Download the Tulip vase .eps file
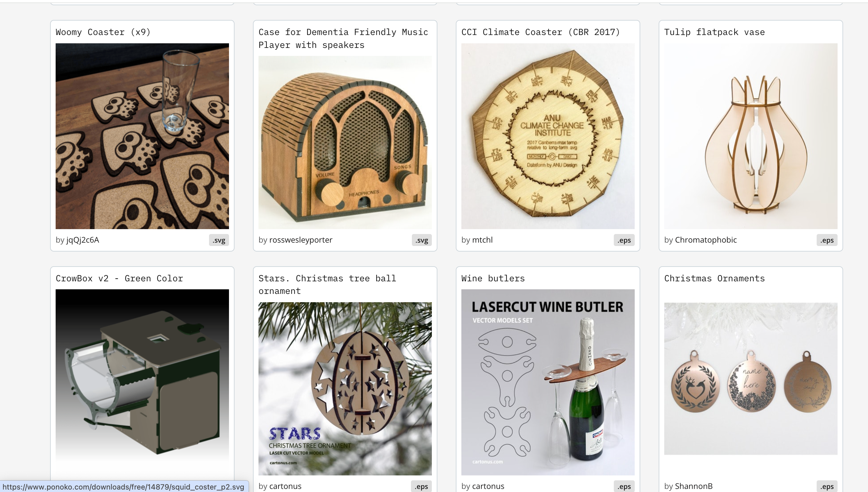Image resolution: width=868 pixels, height=492 pixels. click(827, 240)
